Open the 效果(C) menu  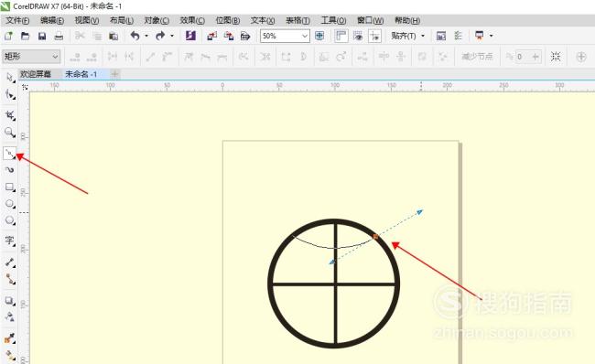(x=192, y=20)
